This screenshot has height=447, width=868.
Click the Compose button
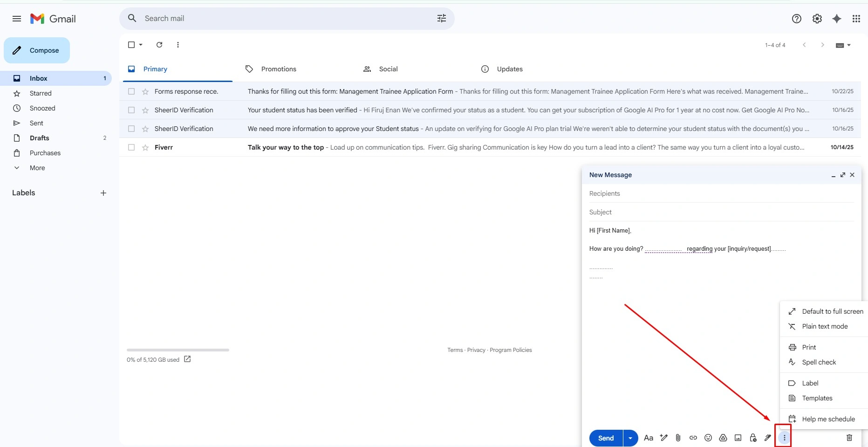pos(37,50)
